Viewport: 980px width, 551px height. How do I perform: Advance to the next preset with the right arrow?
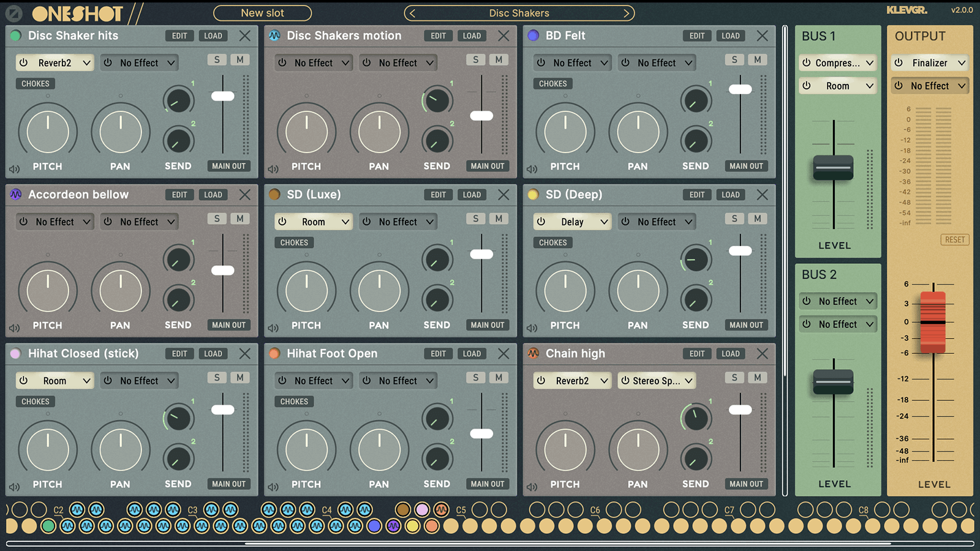pos(626,12)
